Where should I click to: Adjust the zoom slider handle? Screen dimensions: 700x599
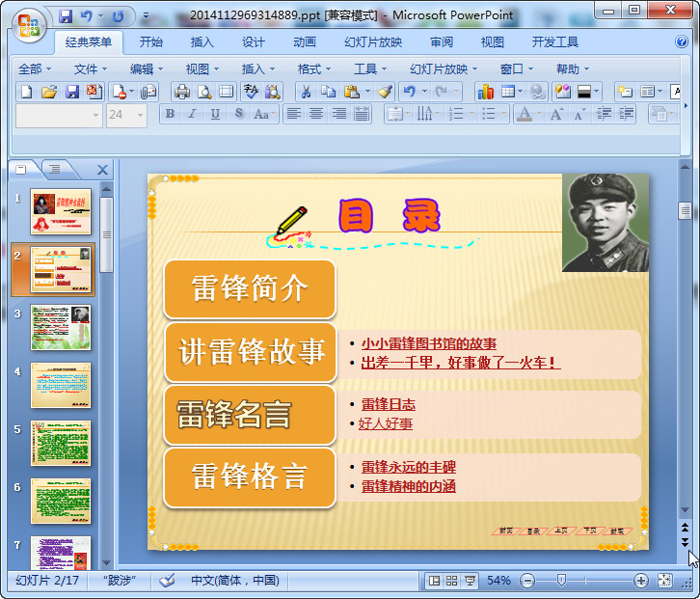[561, 581]
